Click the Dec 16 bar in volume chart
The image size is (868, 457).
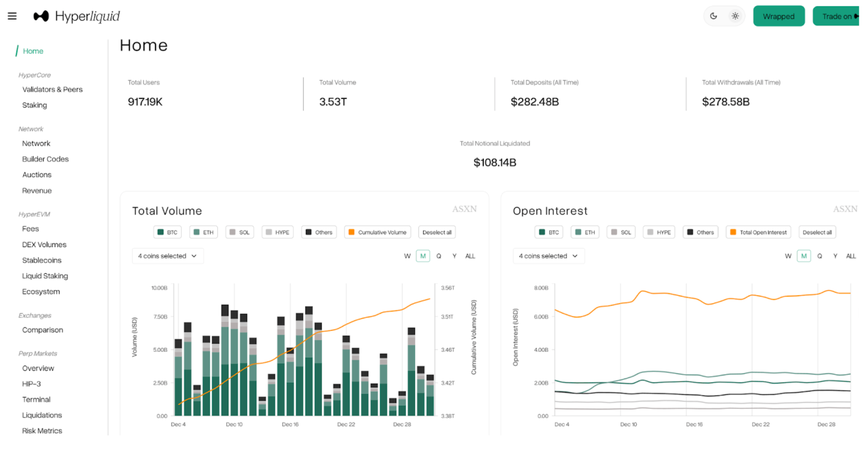[290, 382]
